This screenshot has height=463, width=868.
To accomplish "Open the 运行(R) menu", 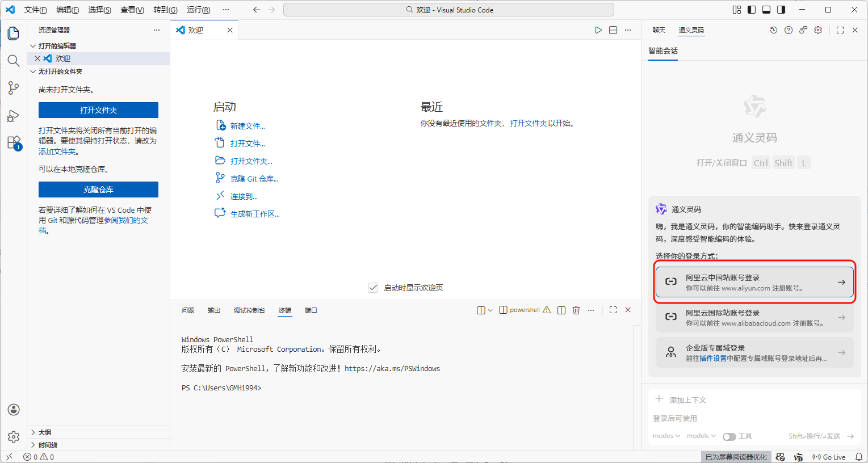I will click(199, 10).
